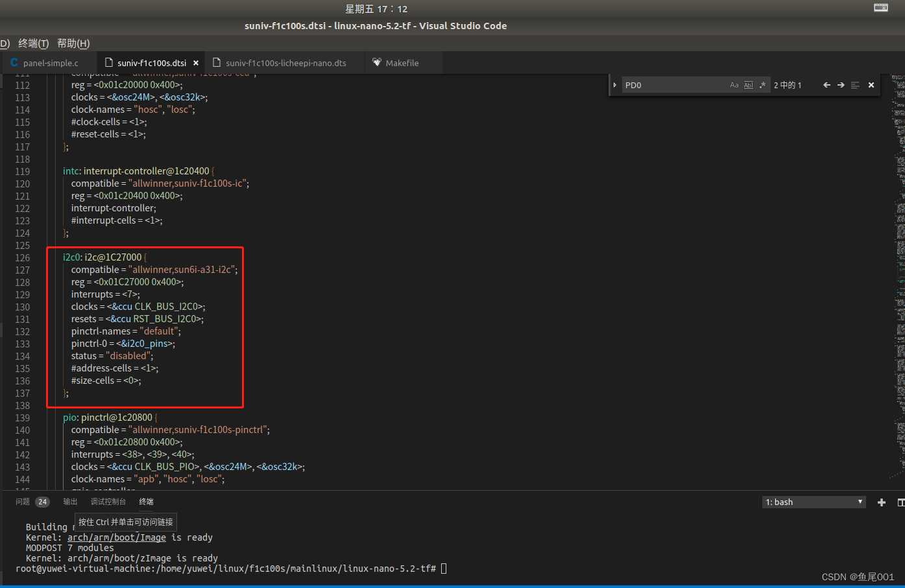This screenshot has height=588, width=905.
Task: Open the Makefile tab
Action: [402, 63]
